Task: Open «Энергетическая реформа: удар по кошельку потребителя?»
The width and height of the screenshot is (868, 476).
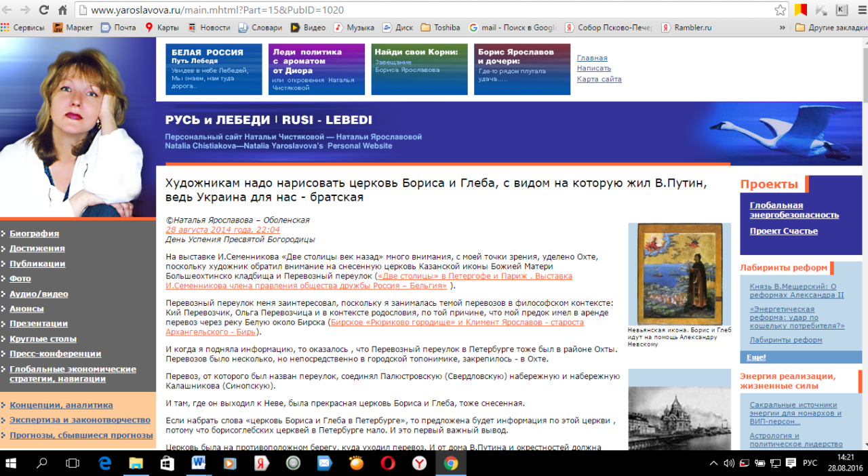Action: click(797, 317)
